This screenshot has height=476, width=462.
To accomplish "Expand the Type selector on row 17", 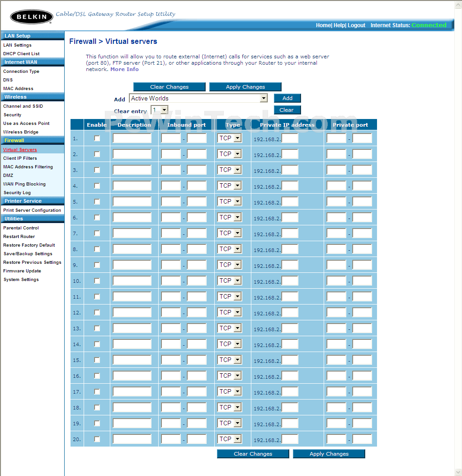I will point(230,391).
